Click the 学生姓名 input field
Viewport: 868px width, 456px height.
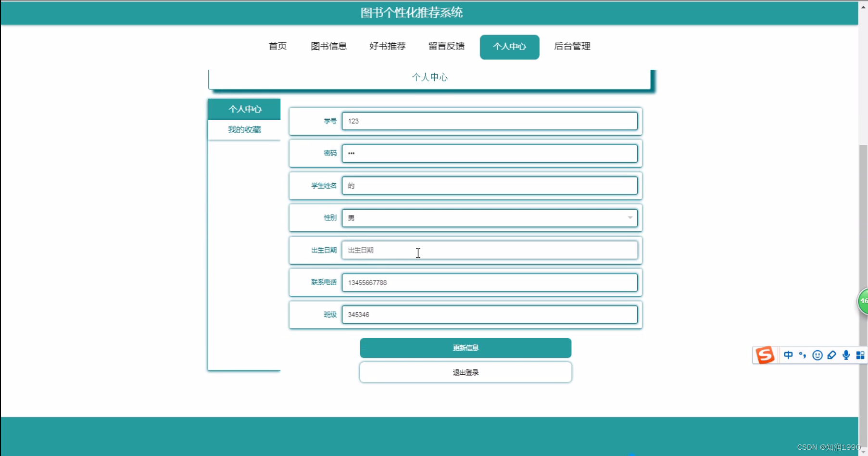point(490,186)
